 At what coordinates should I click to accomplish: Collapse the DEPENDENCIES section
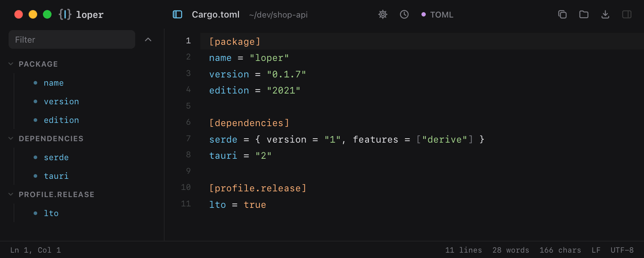(x=11, y=138)
